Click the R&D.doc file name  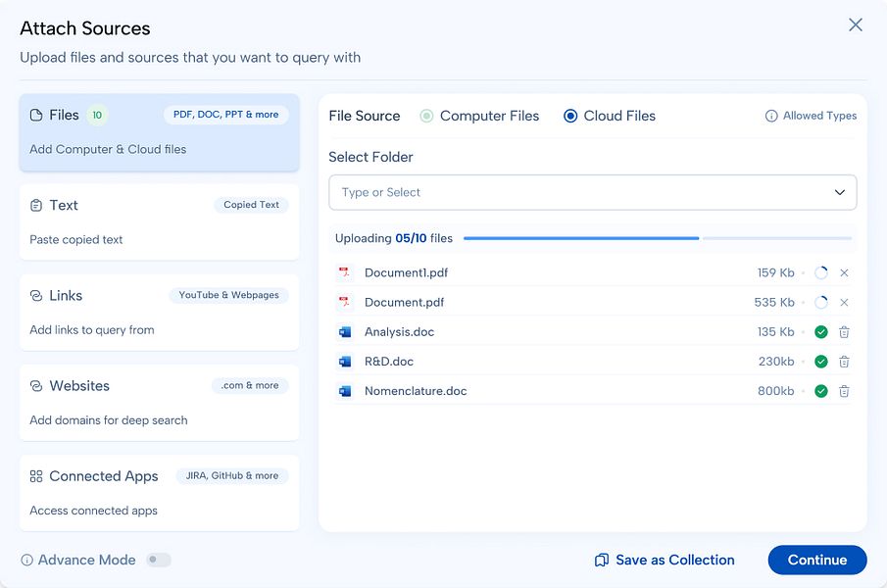[x=389, y=362]
